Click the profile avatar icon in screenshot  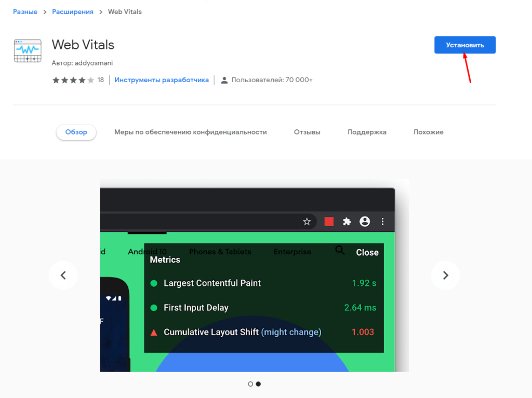pyautogui.click(x=365, y=221)
